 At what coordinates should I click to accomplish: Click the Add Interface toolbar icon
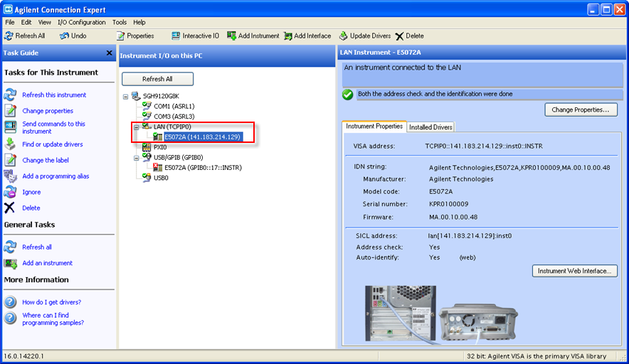(x=288, y=36)
